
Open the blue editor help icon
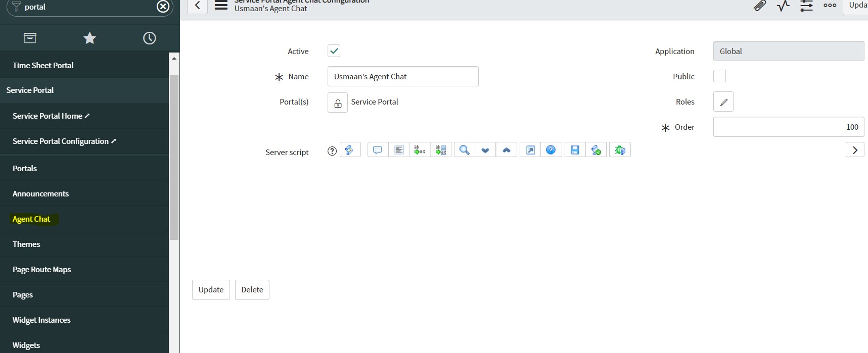(551, 150)
